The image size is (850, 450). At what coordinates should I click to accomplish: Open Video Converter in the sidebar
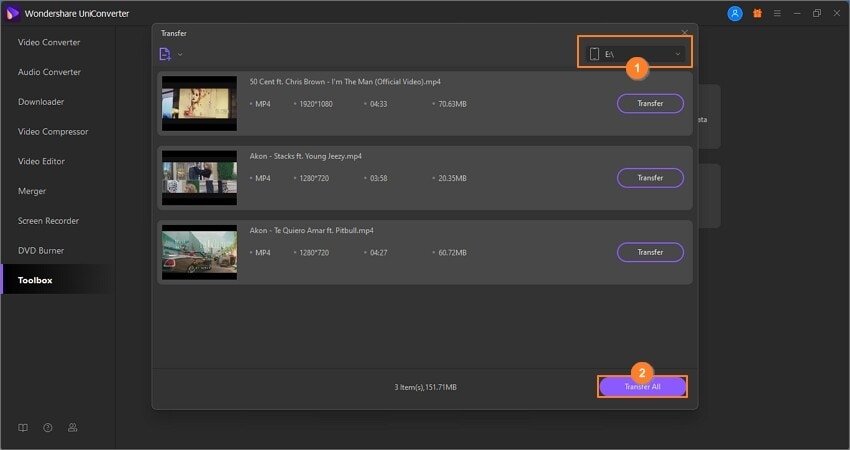(x=49, y=42)
